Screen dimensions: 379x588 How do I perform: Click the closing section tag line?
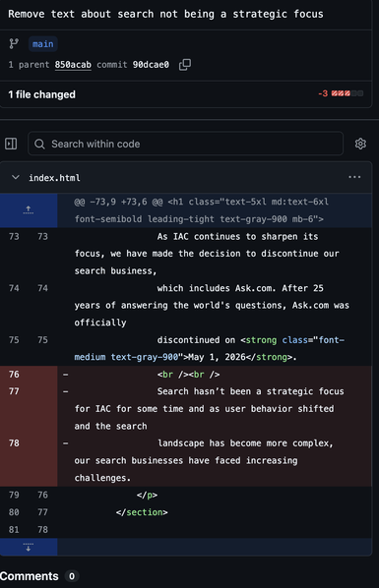[142, 512]
